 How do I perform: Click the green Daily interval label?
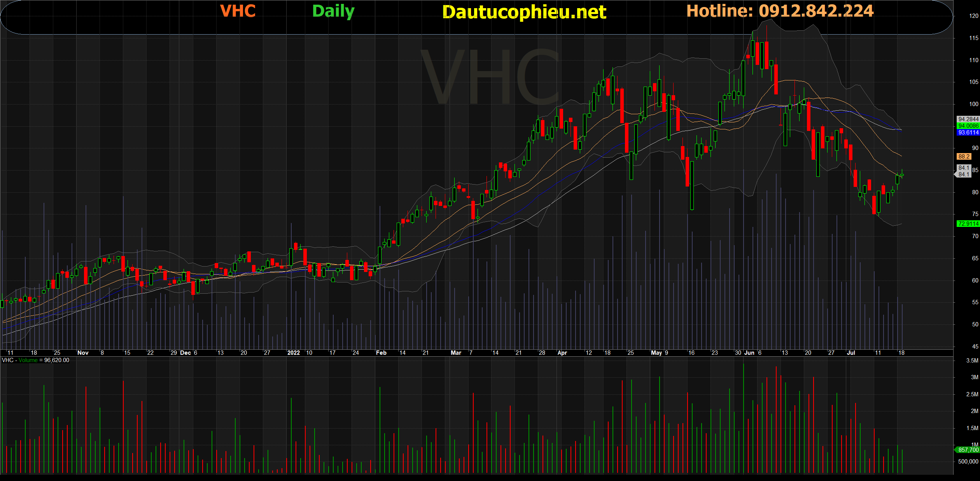333,11
